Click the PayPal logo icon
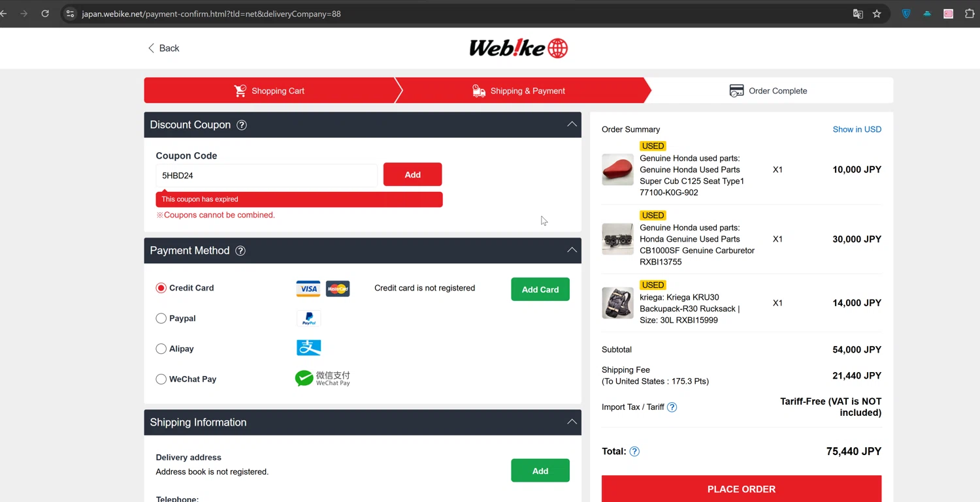Viewport: 980px width, 502px height. pyautogui.click(x=309, y=318)
